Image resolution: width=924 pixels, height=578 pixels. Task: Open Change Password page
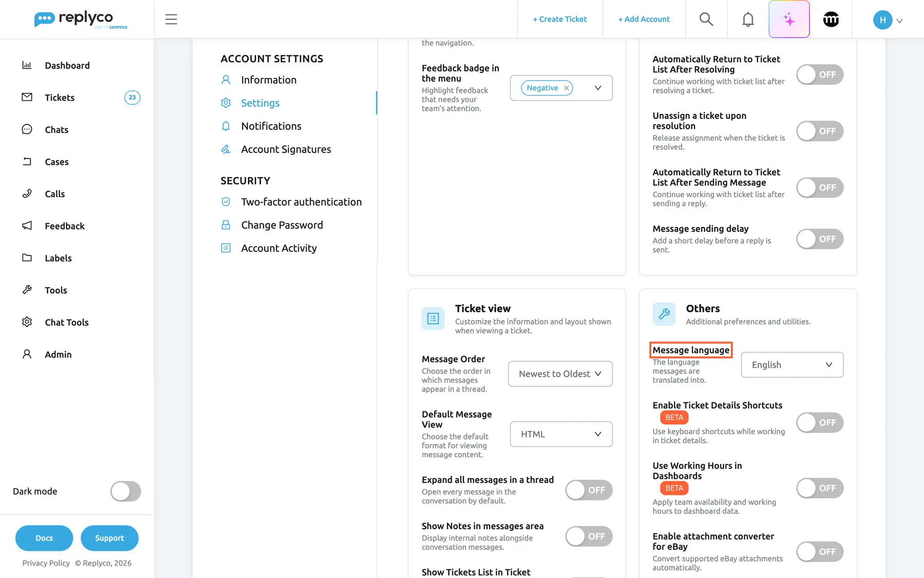[282, 225]
